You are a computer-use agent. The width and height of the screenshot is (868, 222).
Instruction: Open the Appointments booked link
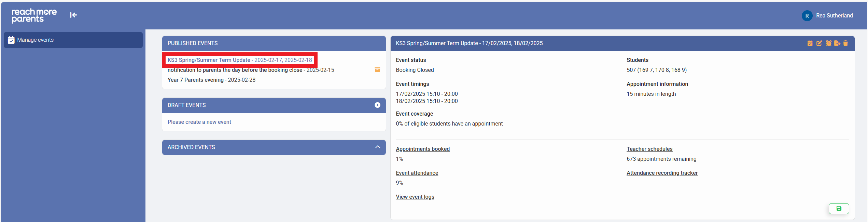pyautogui.click(x=422, y=149)
